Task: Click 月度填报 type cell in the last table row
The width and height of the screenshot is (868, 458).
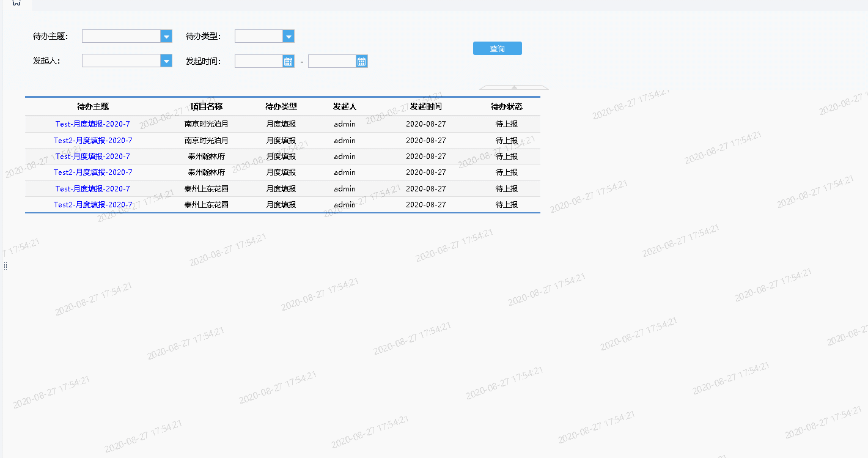Action: point(281,205)
